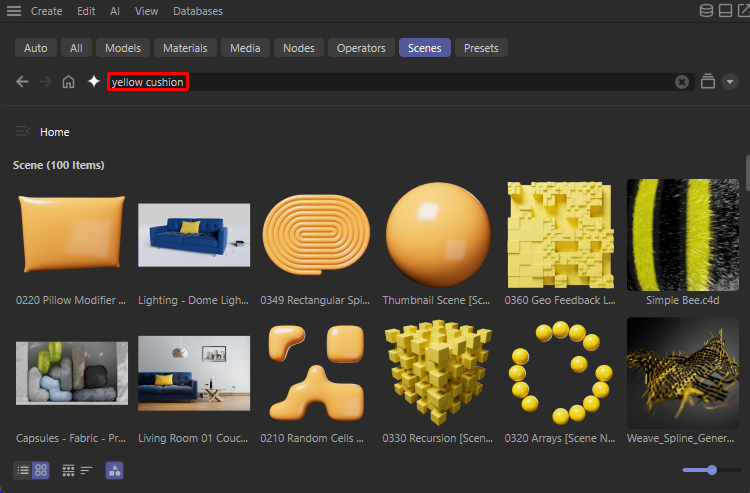The width and height of the screenshot is (750, 493).
Task: Select the 0330 Recursion scene thumbnail
Action: pos(438,373)
